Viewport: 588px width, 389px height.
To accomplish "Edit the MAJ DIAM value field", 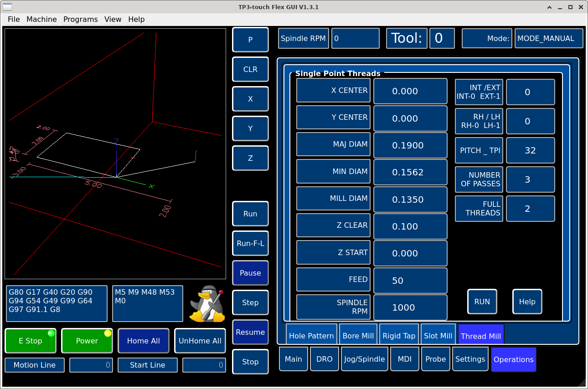I will point(410,145).
